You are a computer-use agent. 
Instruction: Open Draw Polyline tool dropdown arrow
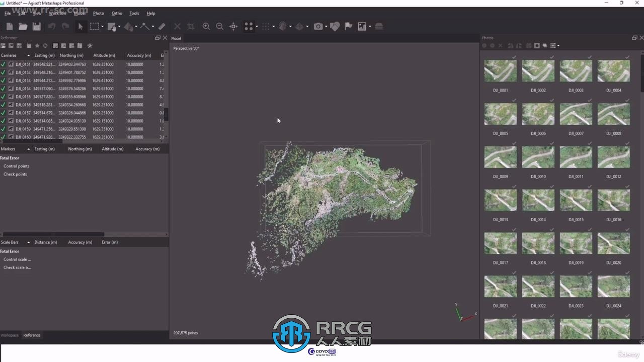pyautogui.click(x=152, y=27)
